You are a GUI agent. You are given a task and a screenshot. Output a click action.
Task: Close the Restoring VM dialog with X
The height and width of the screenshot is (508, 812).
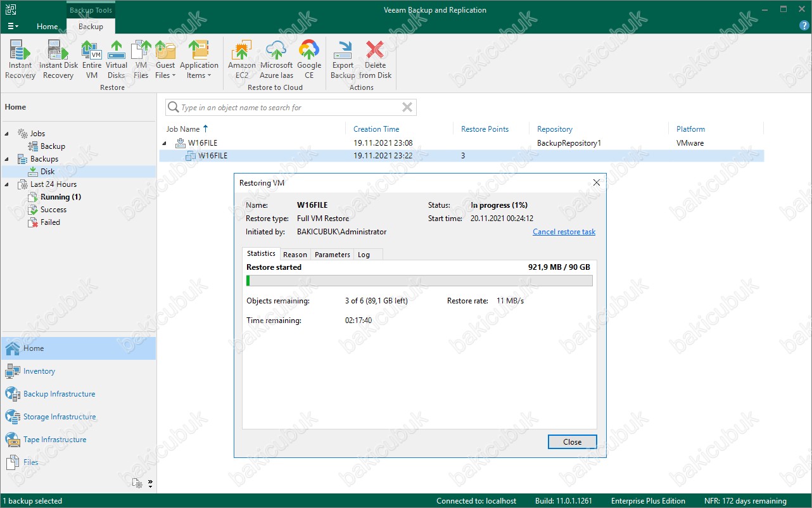pos(596,182)
